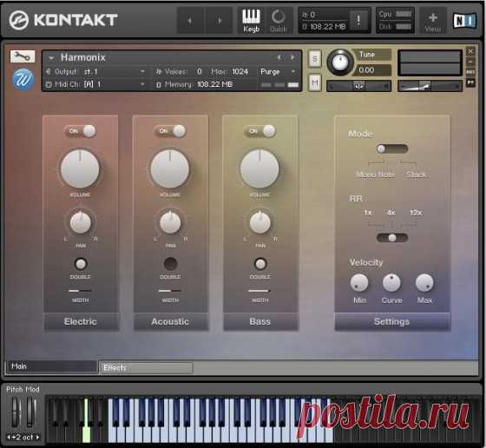Image resolution: width=486 pixels, height=448 pixels.
Task: Click the Acoustic Pan knob
Action: pos(170,222)
